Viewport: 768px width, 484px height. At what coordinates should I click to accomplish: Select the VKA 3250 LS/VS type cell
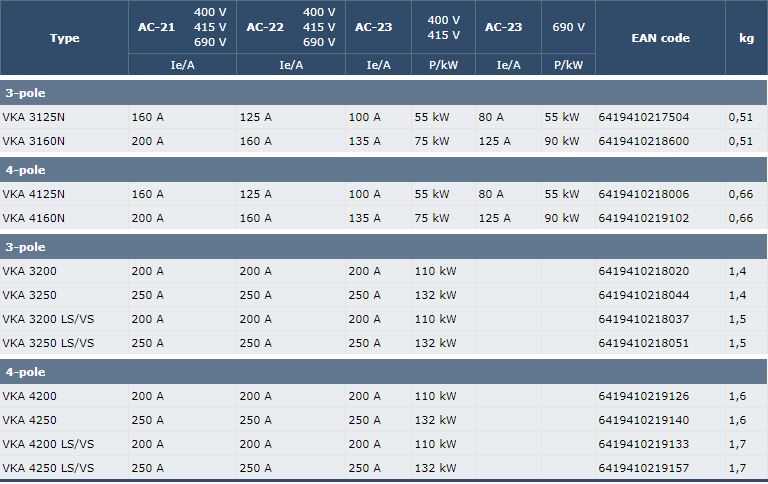[48, 343]
